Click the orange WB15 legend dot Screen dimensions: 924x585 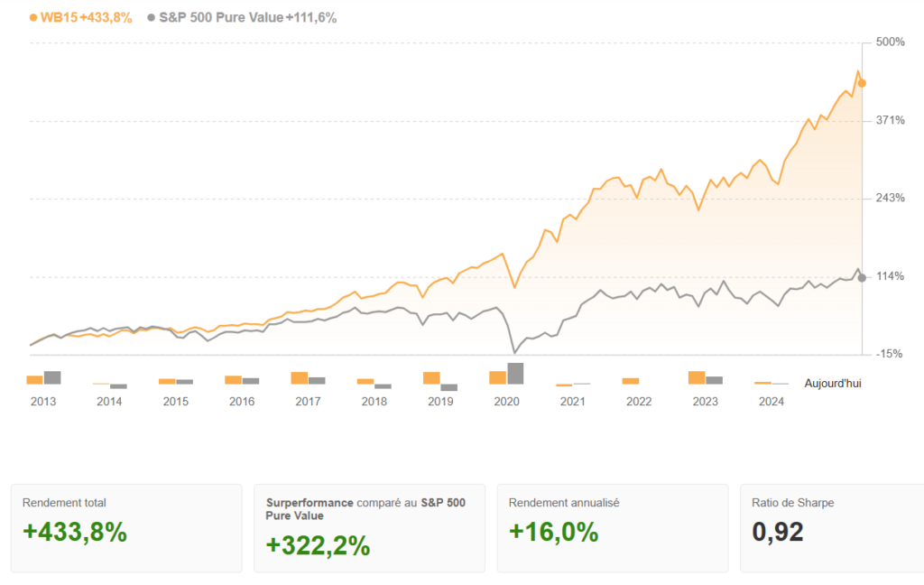(33, 17)
